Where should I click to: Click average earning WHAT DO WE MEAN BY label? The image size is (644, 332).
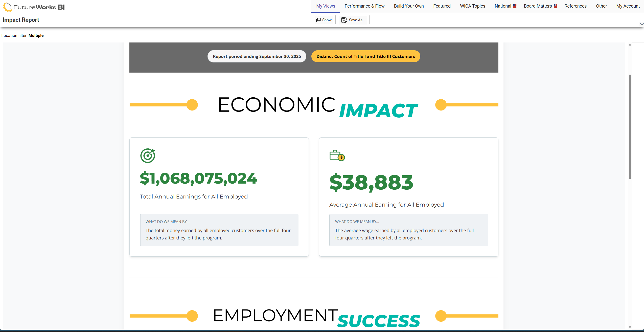point(357,222)
